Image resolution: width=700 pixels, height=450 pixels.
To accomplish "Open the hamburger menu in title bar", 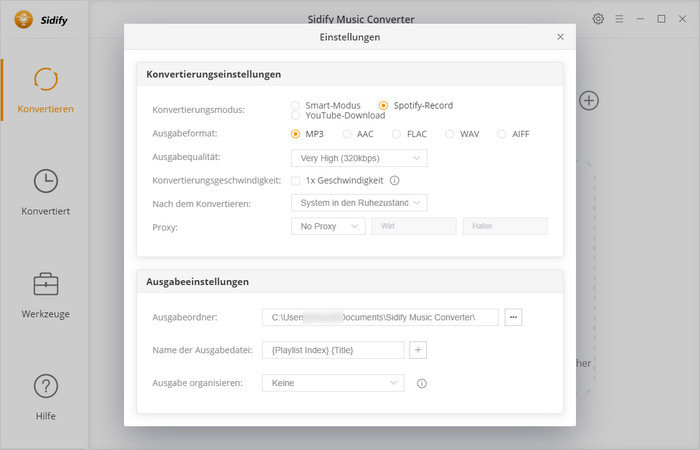I will click(619, 19).
